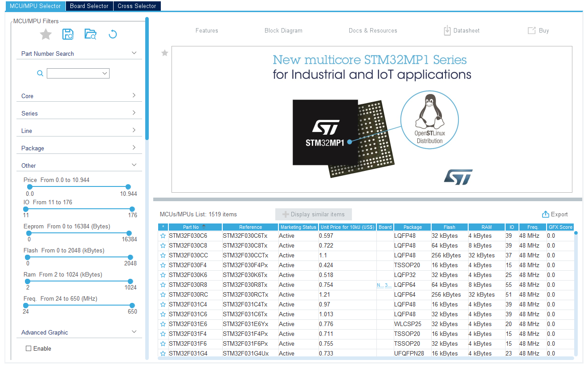This screenshot has height=368, width=588.
Task: Favorite the STM32F030C8 row star
Action: (x=163, y=246)
